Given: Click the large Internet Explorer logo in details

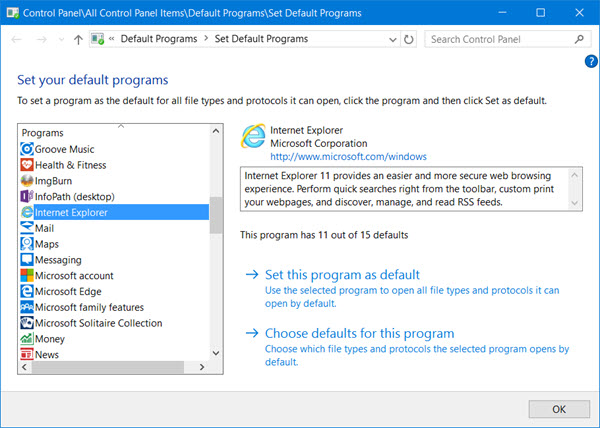Looking at the screenshot, I should [253, 136].
